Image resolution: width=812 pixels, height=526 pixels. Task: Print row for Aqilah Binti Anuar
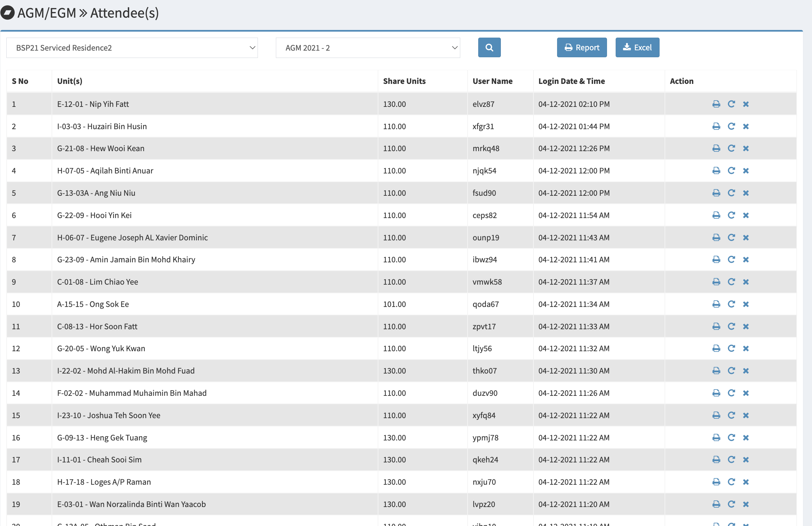716,171
